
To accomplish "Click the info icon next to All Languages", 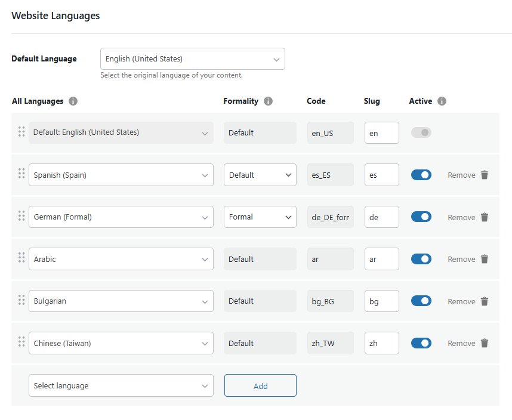I will point(73,101).
